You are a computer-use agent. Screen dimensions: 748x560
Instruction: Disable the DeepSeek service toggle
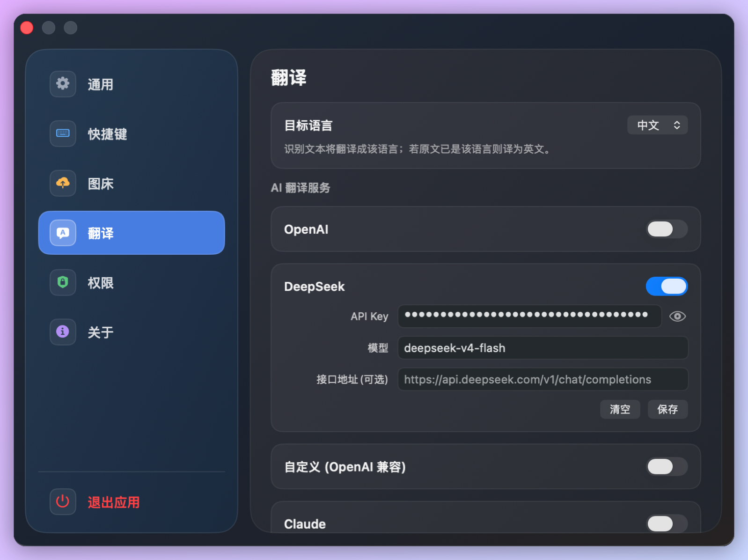pos(667,287)
